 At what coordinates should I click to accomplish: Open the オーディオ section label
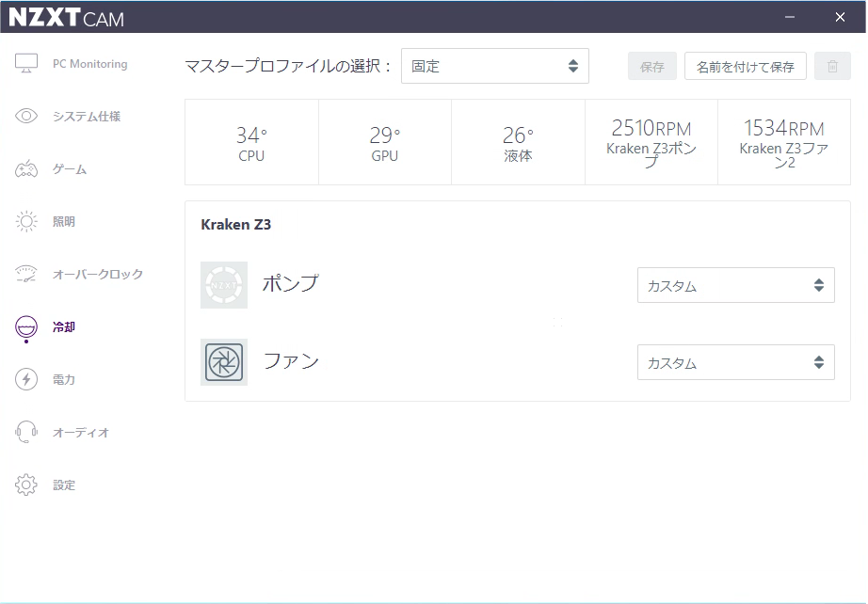pyautogui.click(x=81, y=432)
